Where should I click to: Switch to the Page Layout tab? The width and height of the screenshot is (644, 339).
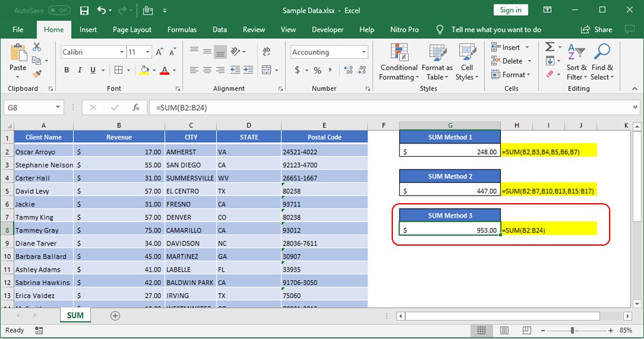(132, 29)
